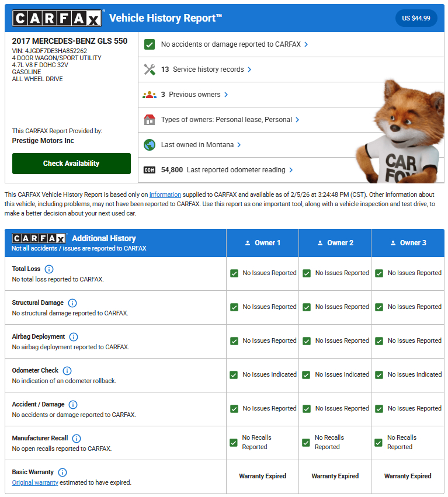
Task: Open info icon beside Odometer Check
Action: coord(67,371)
